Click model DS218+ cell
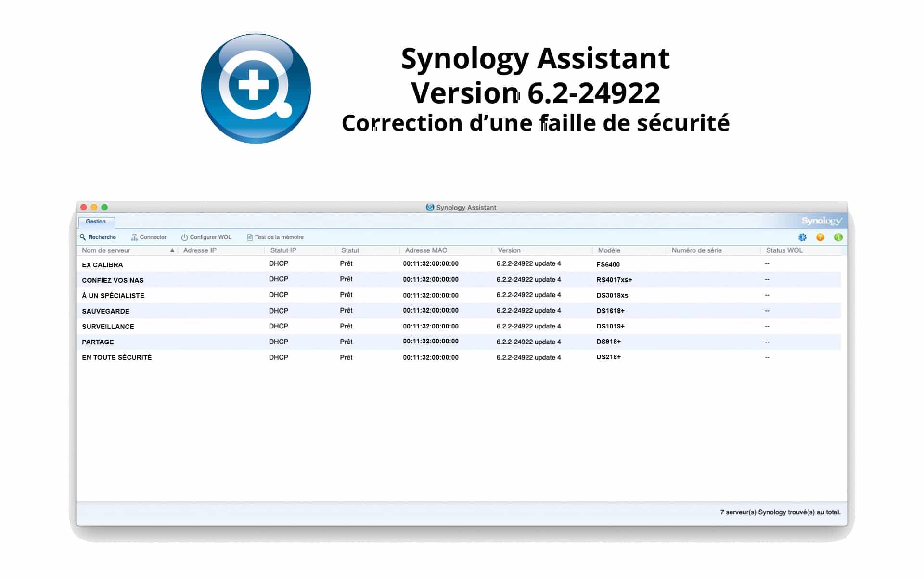 pyautogui.click(x=608, y=357)
